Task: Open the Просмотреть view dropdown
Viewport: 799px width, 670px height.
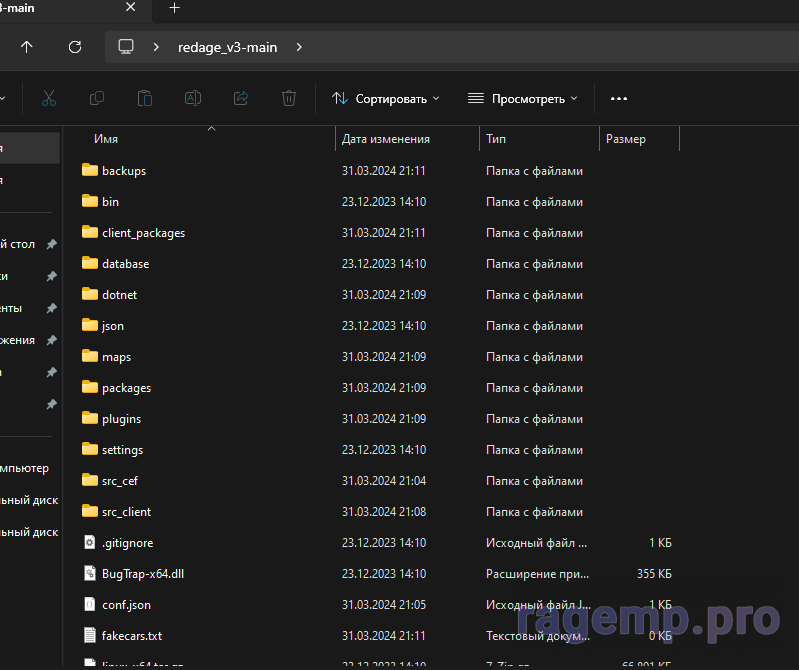Action: 522,99
